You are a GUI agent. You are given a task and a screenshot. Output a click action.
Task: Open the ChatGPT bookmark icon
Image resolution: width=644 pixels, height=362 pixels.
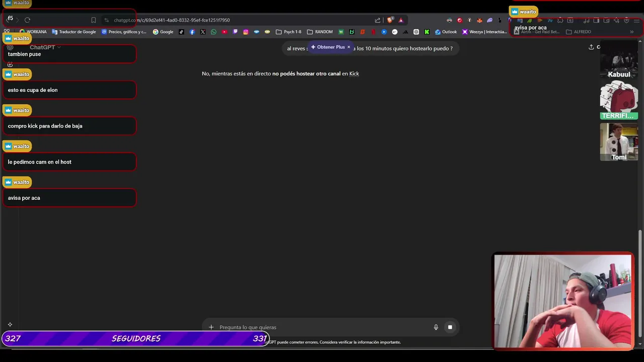(416, 32)
